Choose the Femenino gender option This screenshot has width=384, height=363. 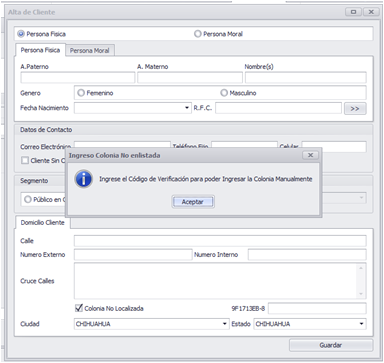(81, 93)
